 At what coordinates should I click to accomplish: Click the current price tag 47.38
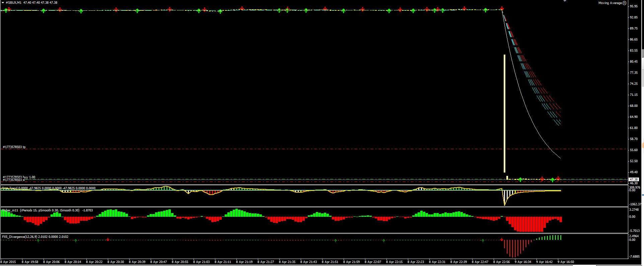(633, 180)
